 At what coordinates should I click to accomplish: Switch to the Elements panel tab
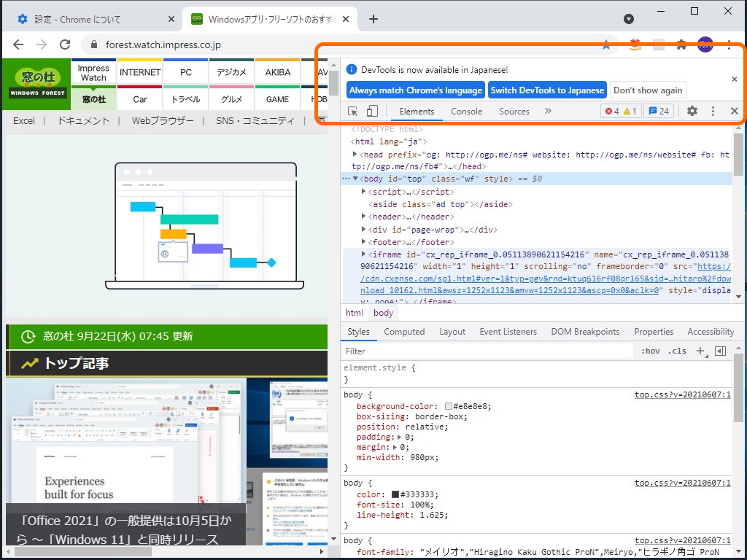(417, 112)
